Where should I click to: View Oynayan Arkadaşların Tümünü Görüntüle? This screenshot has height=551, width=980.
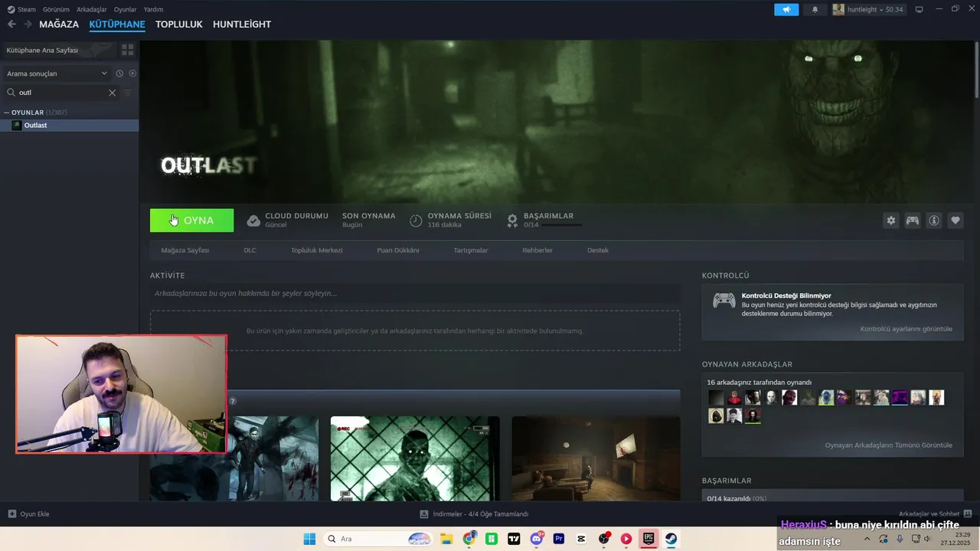coord(889,445)
